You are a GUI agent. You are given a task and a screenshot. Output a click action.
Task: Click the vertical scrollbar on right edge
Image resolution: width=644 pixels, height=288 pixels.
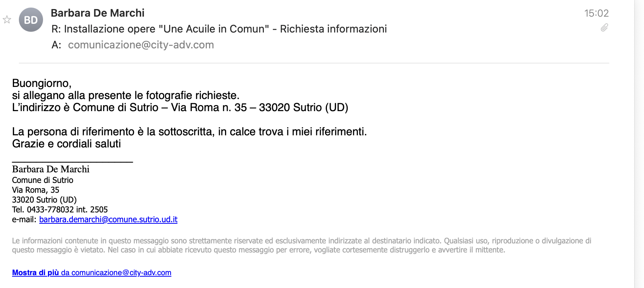tap(639, 144)
